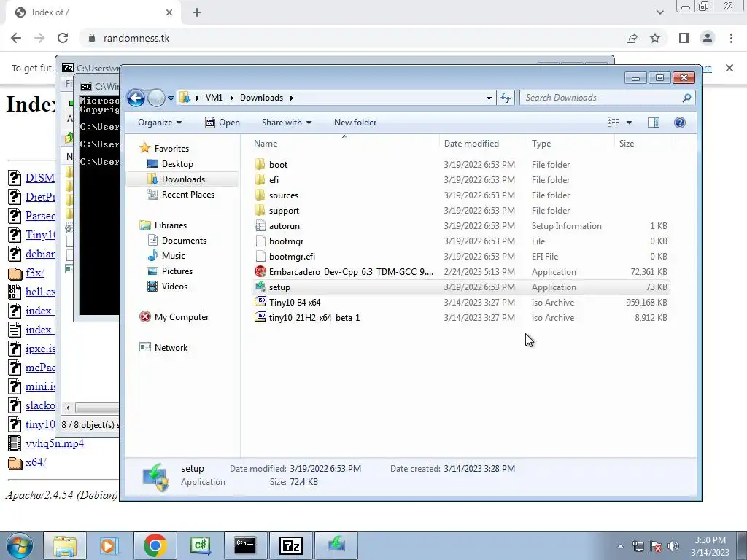The width and height of the screenshot is (747, 560).
Task: Click Chrome's back arrow
Action: pyautogui.click(x=16, y=38)
